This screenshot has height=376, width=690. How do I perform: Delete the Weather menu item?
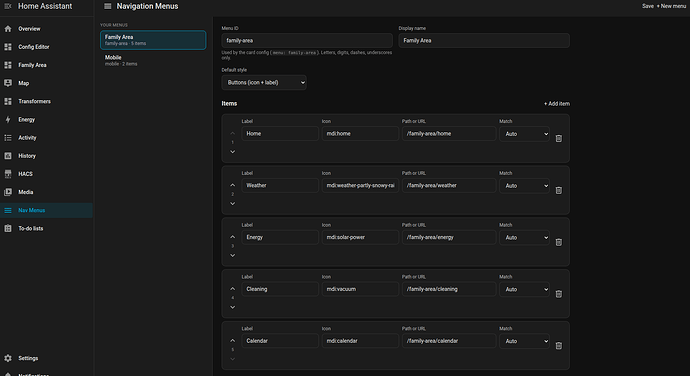tap(558, 190)
